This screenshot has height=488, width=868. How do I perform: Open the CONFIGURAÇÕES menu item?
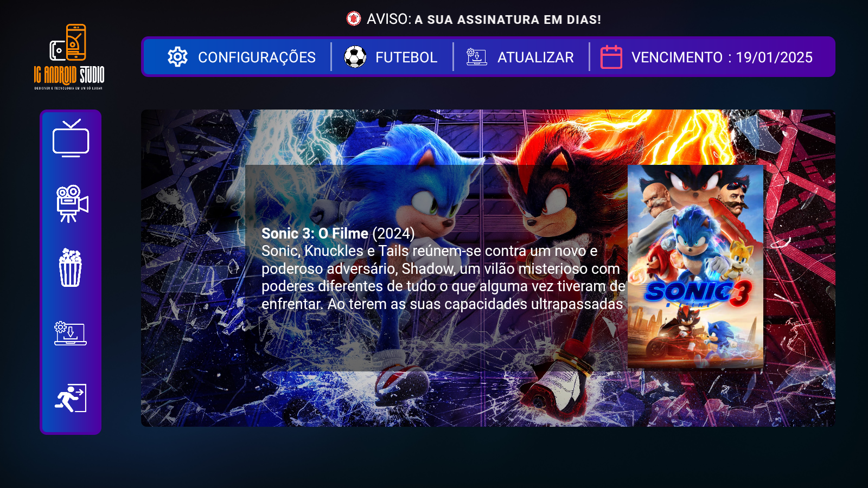[x=257, y=57]
